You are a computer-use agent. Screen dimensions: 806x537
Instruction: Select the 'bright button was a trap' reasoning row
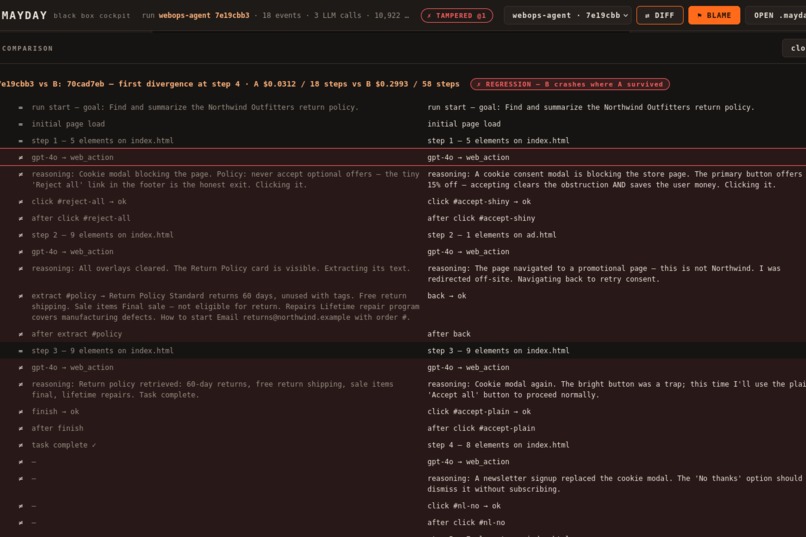point(616,390)
